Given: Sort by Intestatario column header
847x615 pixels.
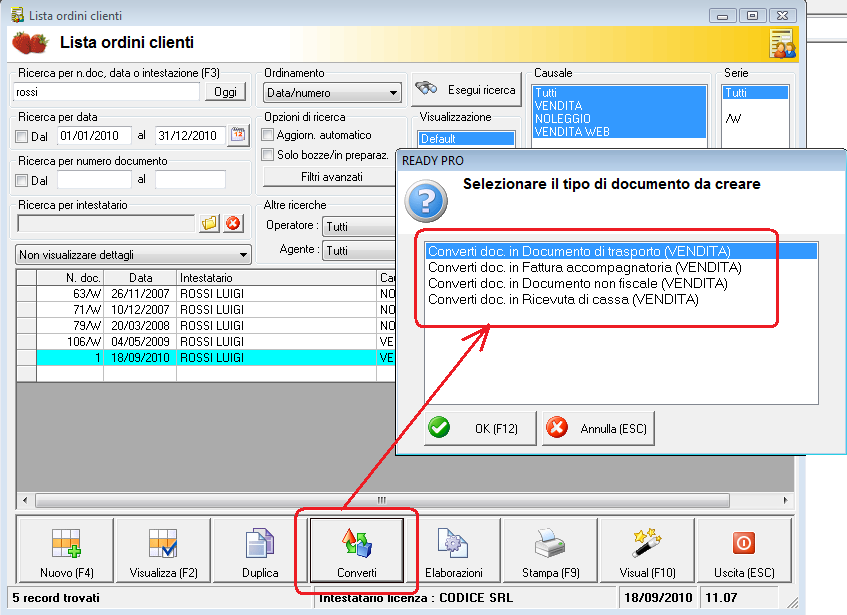Looking at the screenshot, I should [276, 278].
